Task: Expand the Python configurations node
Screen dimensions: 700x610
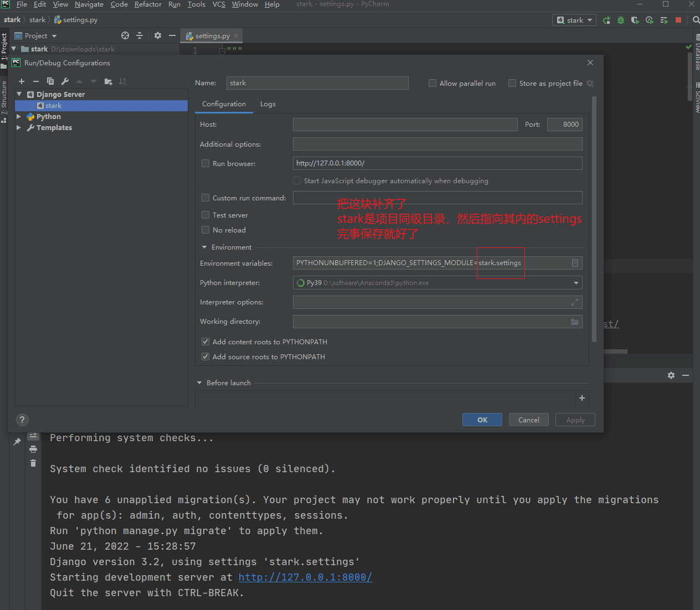Action: [x=19, y=116]
